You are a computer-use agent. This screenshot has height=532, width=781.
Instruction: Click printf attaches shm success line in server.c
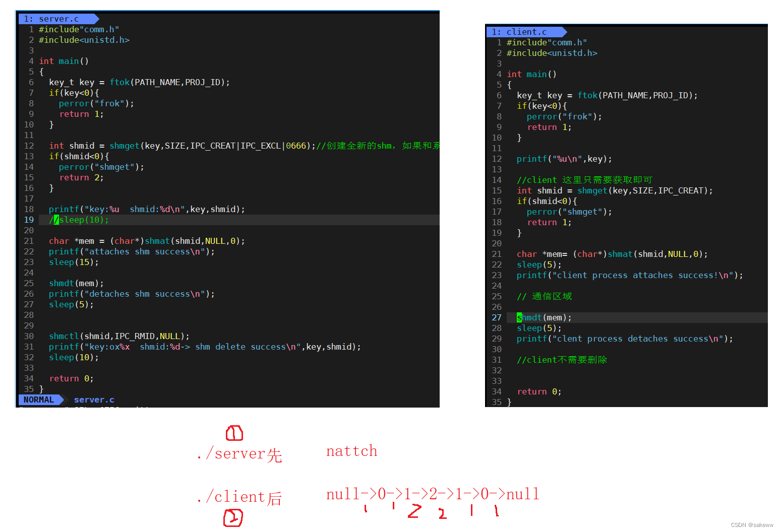pyautogui.click(x=132, y=251)
